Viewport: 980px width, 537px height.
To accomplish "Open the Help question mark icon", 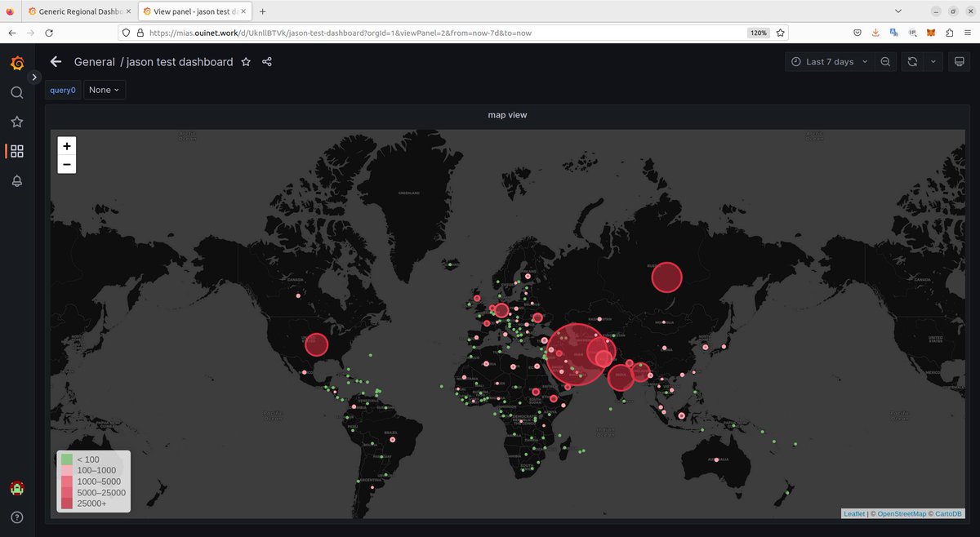I will point(17,517).
